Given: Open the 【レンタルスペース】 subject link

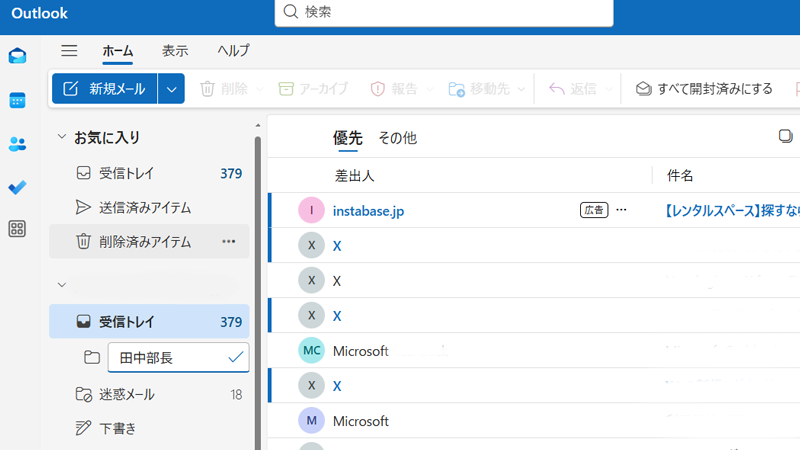Looking at the screenshot, I should coord(732,211).
